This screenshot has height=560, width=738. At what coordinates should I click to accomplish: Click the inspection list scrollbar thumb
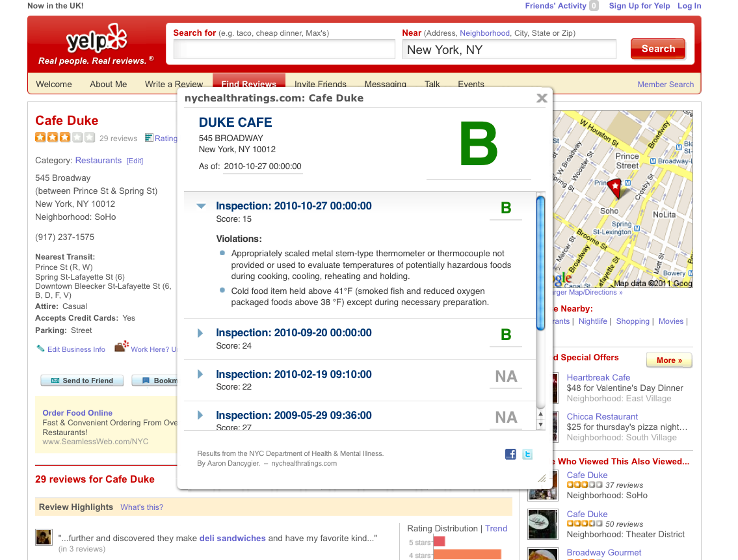click(x=541, y=264)
